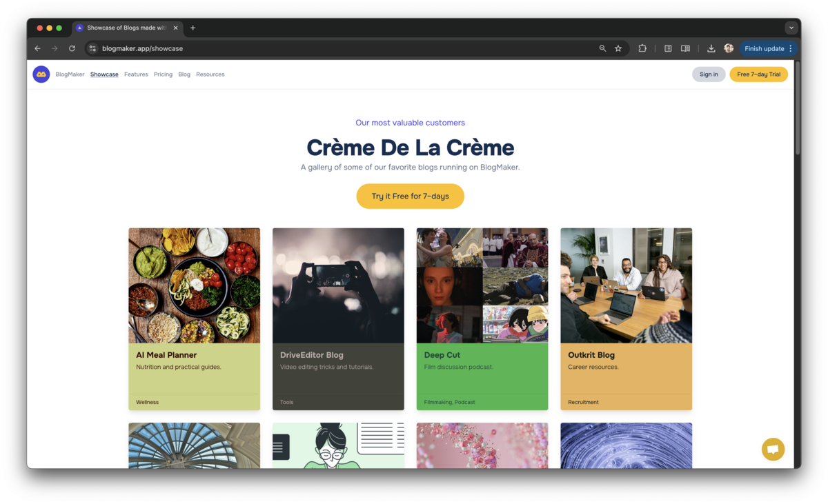Open the browser downloads icon

(x=711, y=49)
